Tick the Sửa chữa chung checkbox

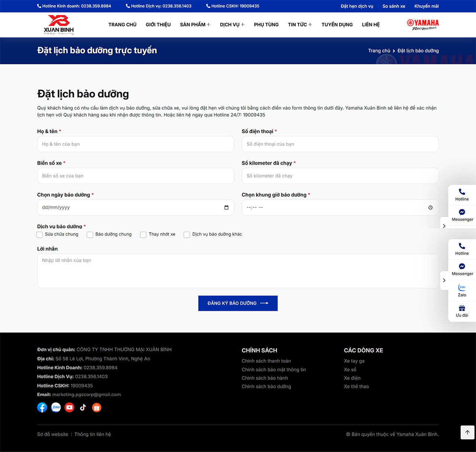[40, 235]
